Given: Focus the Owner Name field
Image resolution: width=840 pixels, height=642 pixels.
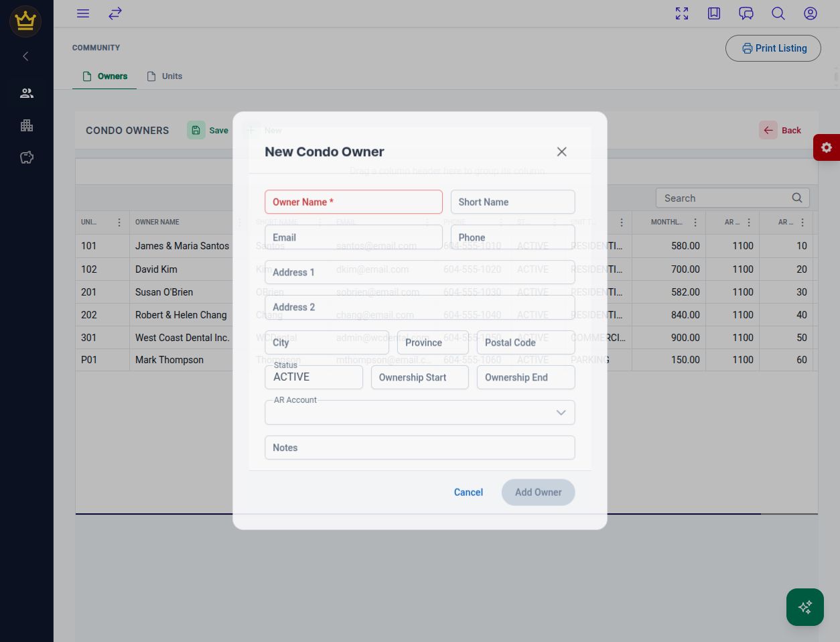Looking at the screenshot, I should [354, 202].
